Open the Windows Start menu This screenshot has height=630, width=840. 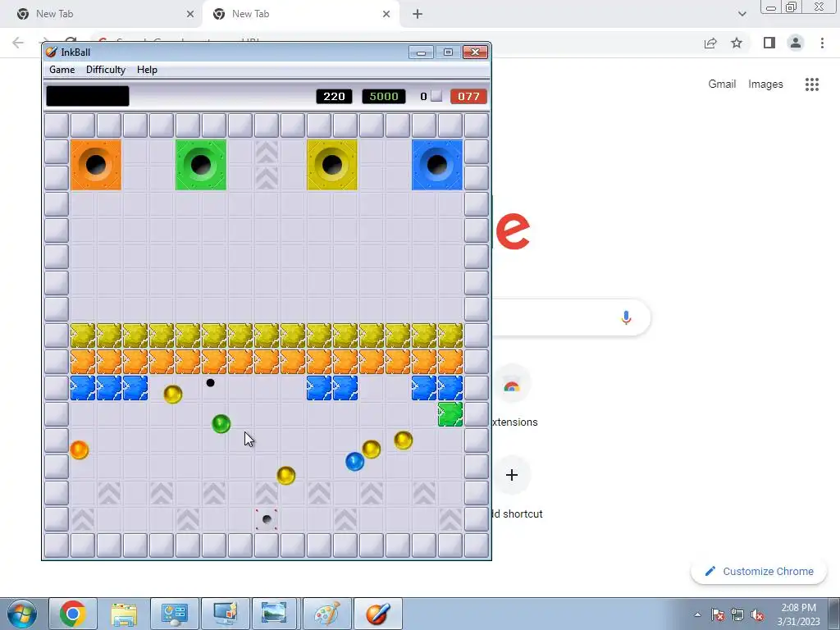click(x=21, y=614)
